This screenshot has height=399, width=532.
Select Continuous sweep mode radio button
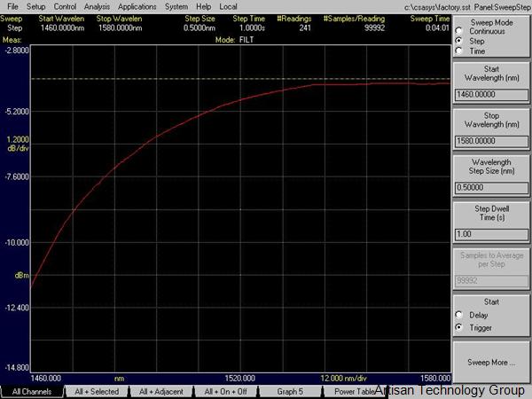click(x=458, y=31)
